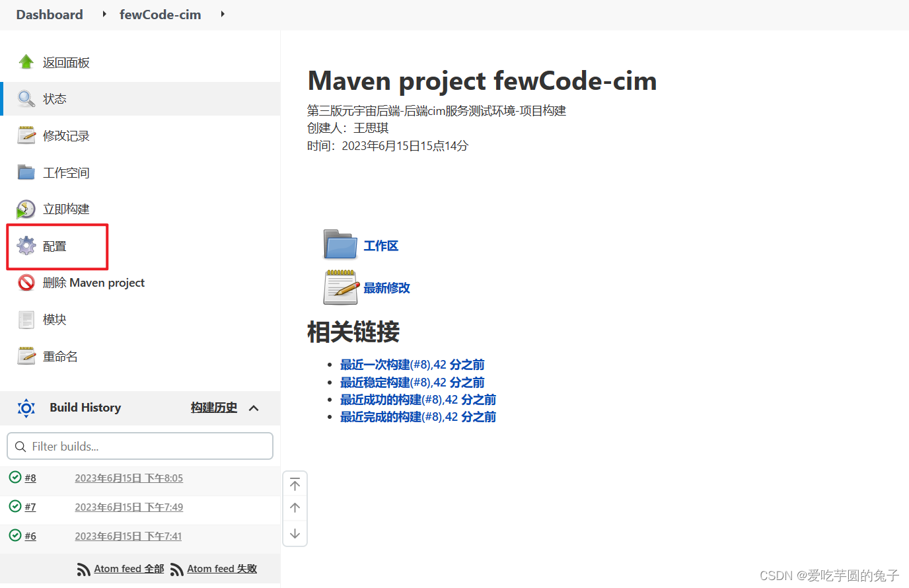Click the green up-arrow 返回面板 icon

point(26,62)
